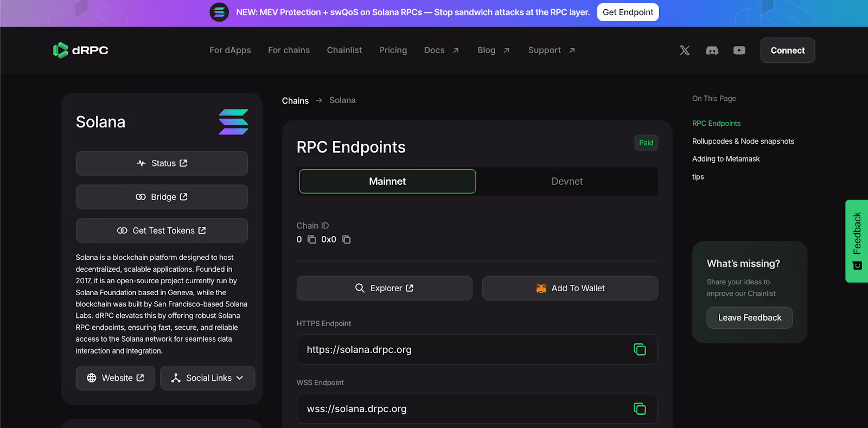
Task: Click the Connect button
Action: [788, 50]
